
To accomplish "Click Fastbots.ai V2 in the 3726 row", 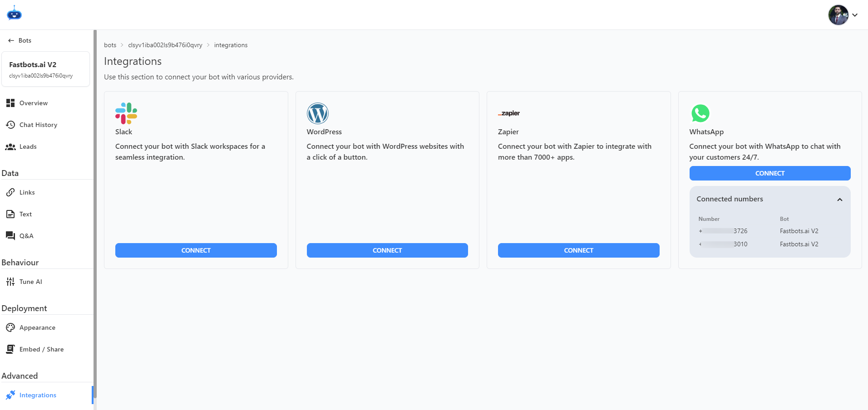I will tap(799, 231).
